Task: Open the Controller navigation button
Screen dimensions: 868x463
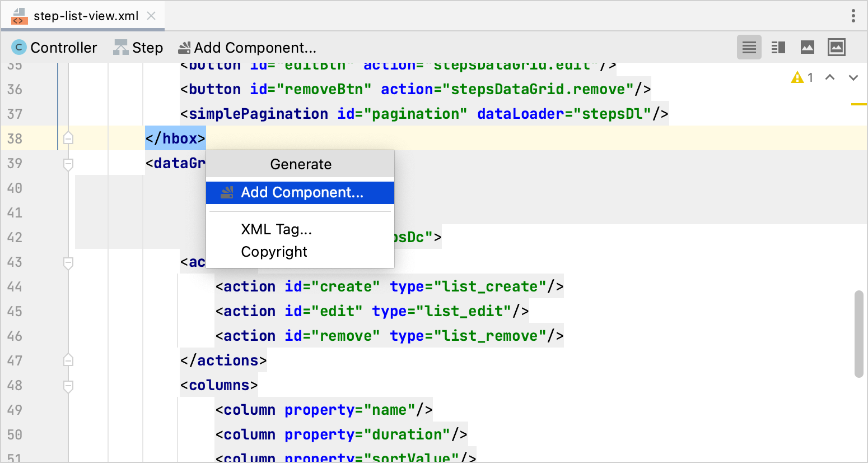Action: click(x=54, y=48)
